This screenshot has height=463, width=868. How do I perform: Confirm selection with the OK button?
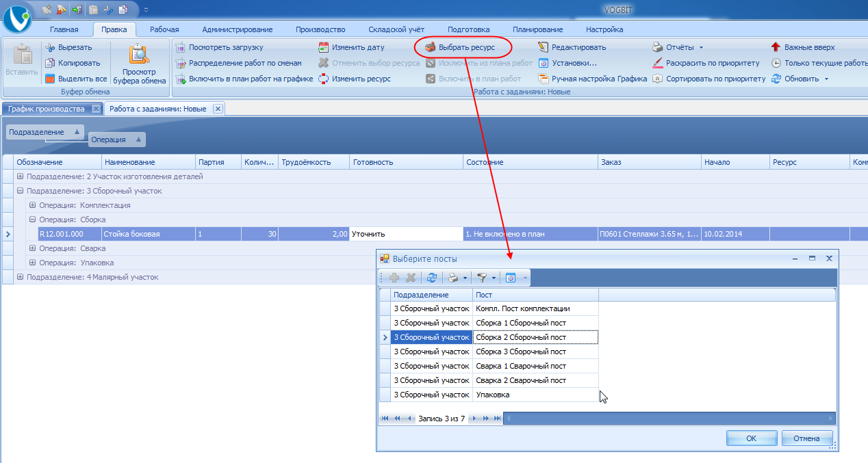click(x=752, y=438)
